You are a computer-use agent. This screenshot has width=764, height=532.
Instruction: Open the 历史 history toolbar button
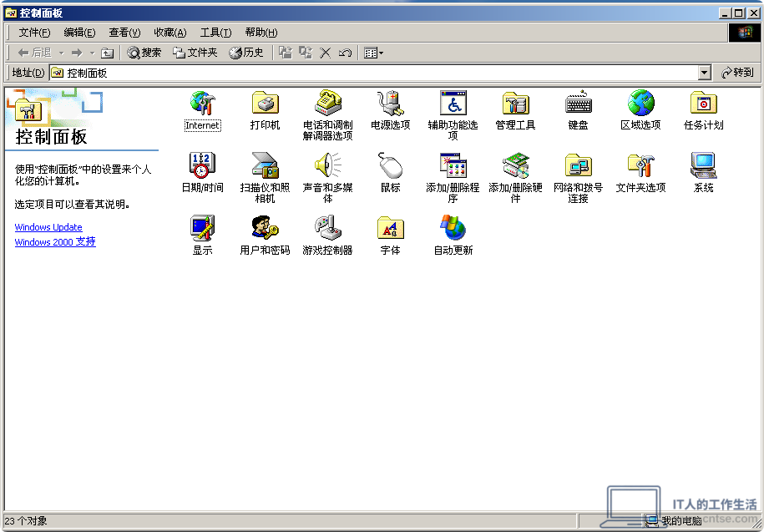[x=246, y=53]
